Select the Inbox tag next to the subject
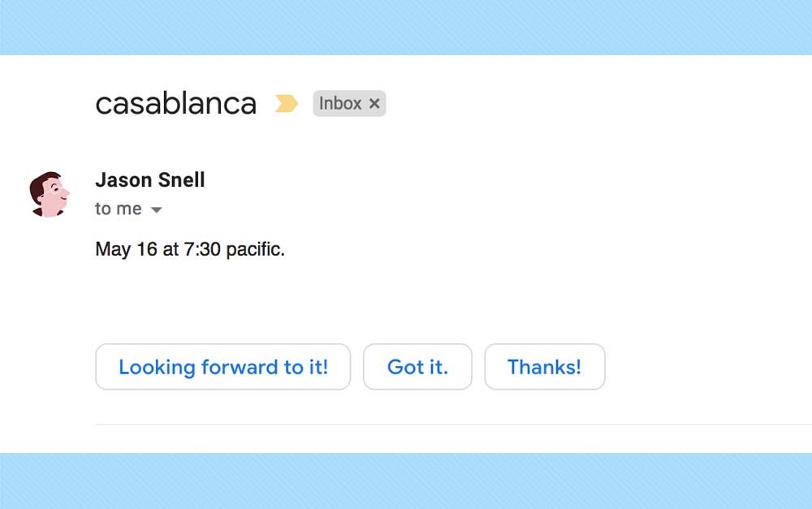The width and height of the screenshot is (812, 509). [339, 103]
